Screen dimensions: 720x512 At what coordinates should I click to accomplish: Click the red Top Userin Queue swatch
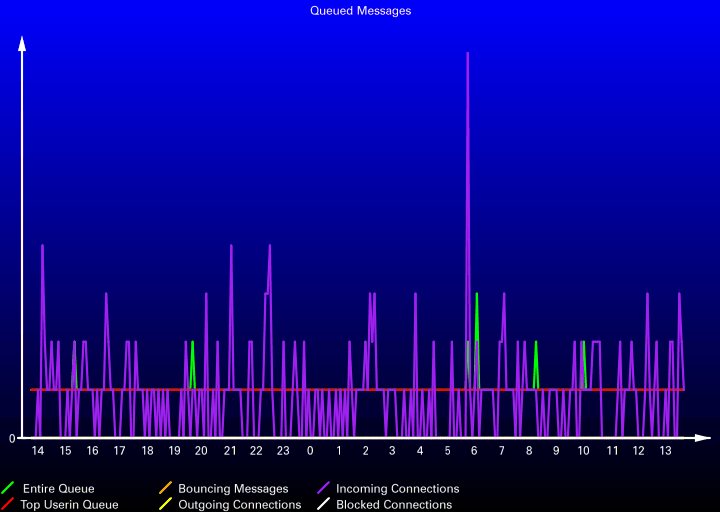[x=7, y=504]
